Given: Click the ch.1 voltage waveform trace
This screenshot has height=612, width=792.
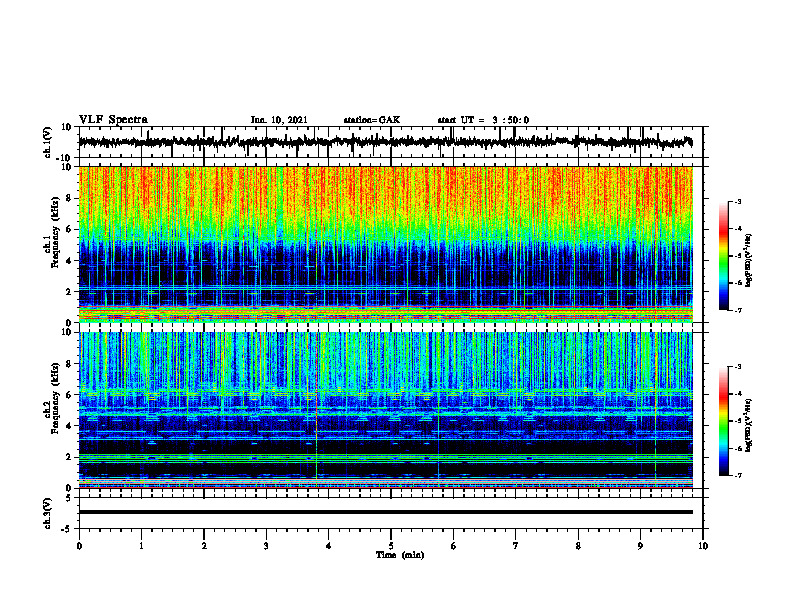Looking at the screenshot, I should [x=385, y=142].
